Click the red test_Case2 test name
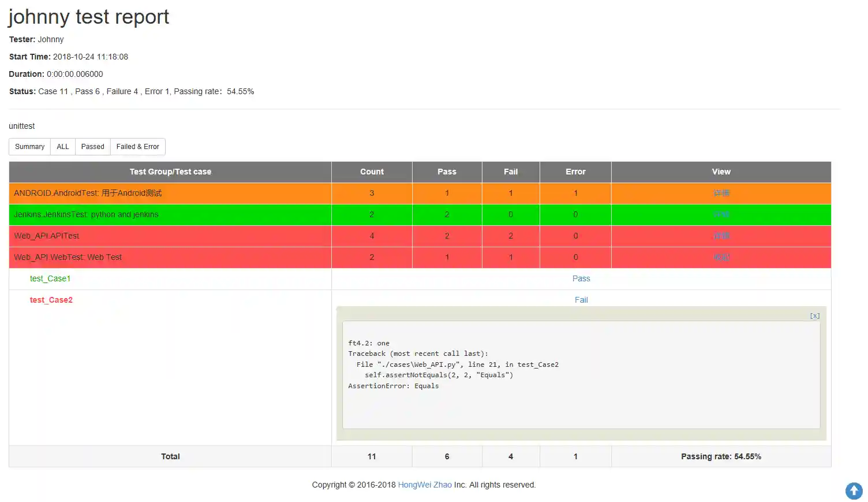The image size is (868, 502). click(51, 300)
